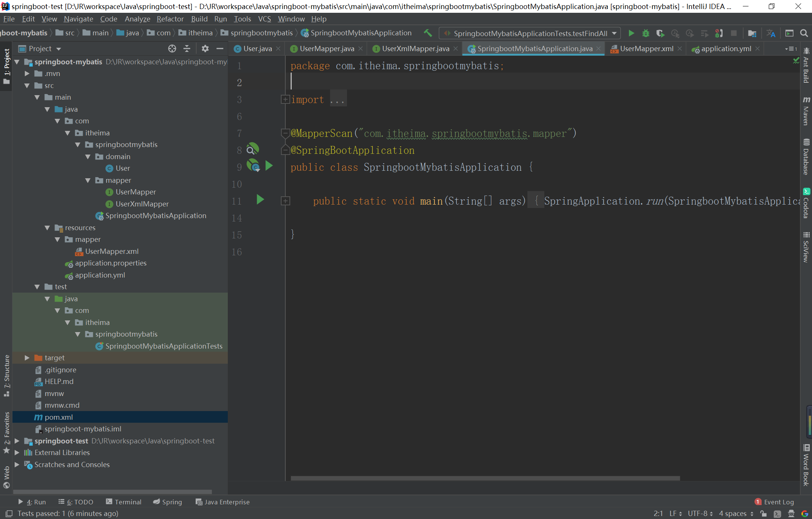Run the selected test configuration
812x519 pixels.
click(632, 33)
